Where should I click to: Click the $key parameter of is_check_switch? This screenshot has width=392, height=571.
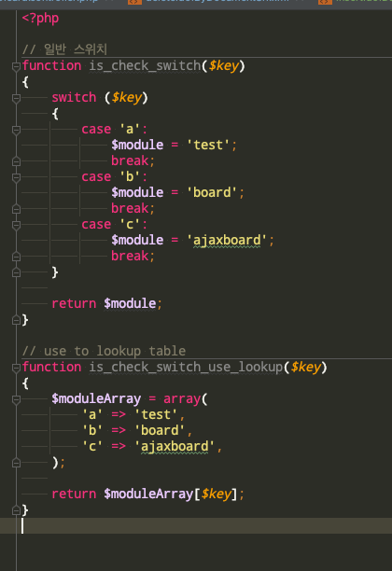tap(224, 66)
